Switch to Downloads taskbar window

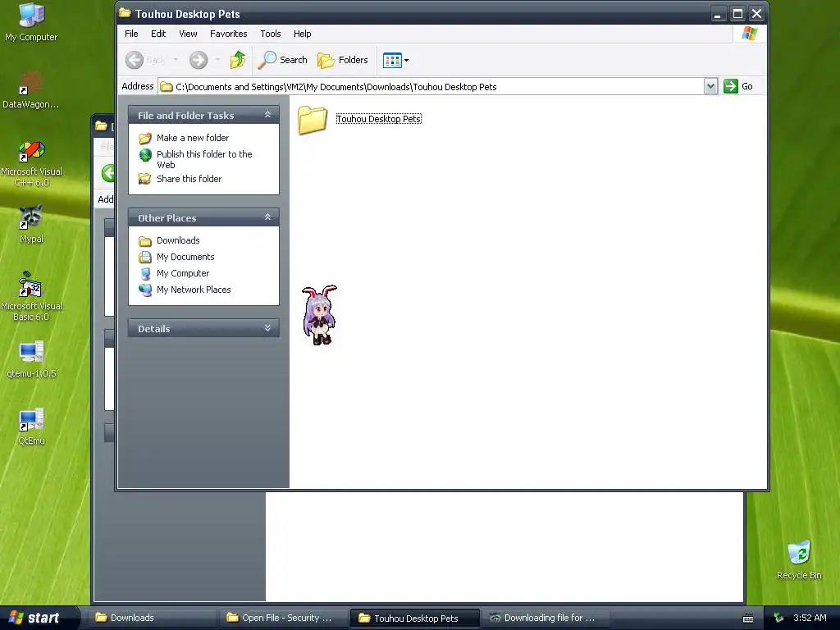coord(152,618)
